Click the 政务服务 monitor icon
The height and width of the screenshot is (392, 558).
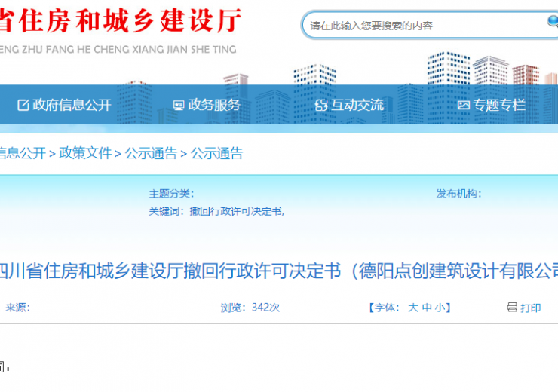(178, 106)
